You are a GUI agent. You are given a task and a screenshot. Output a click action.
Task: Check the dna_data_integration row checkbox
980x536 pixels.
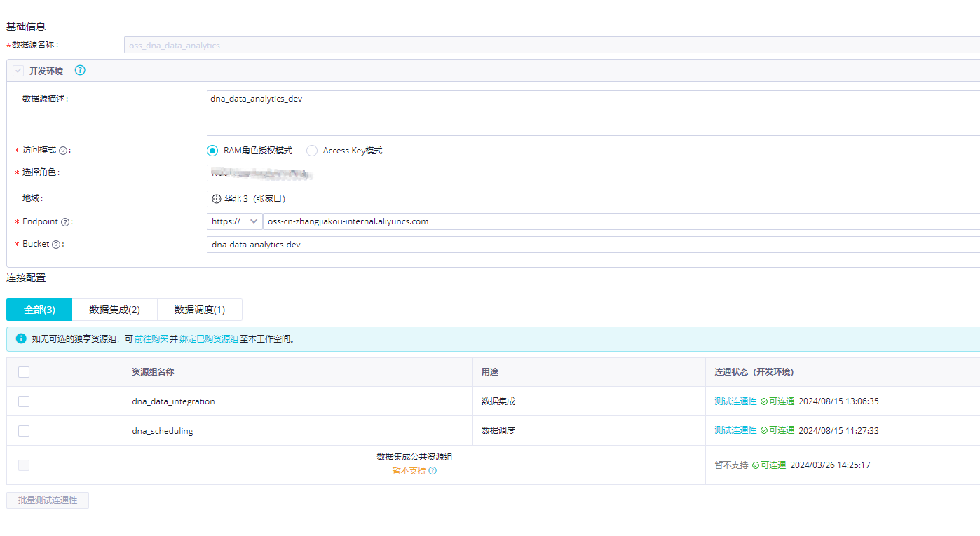point(24,401)
